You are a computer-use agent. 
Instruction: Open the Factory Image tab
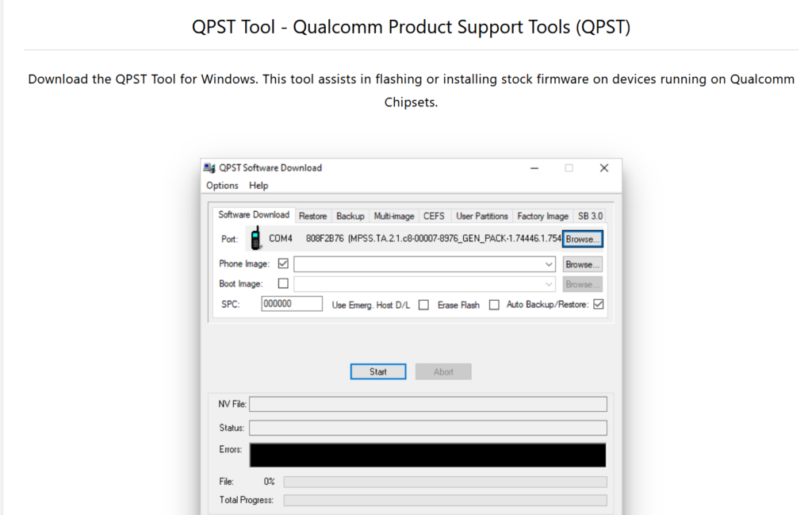pyautogui.click(x=542, y=216)
